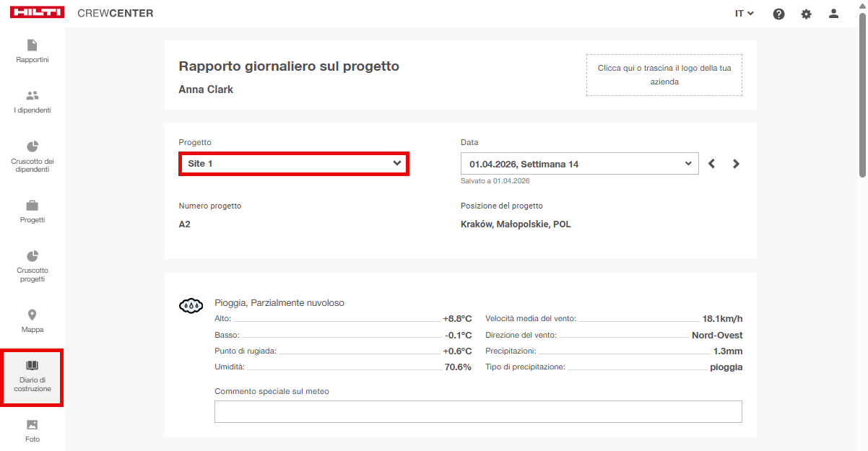Open Progetti briefcase icon
Viewport: 868px width, 451px height.
coord(32,212)
